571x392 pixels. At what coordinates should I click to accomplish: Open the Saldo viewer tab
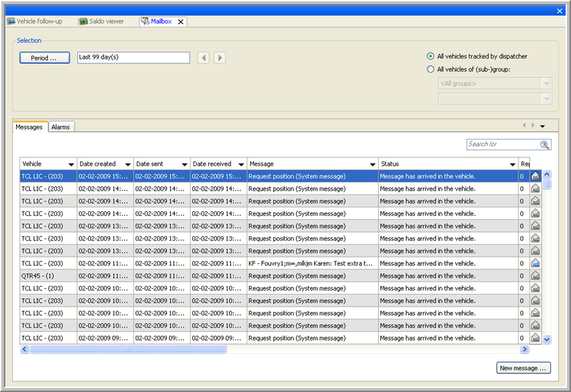click(x=105, y=21)
